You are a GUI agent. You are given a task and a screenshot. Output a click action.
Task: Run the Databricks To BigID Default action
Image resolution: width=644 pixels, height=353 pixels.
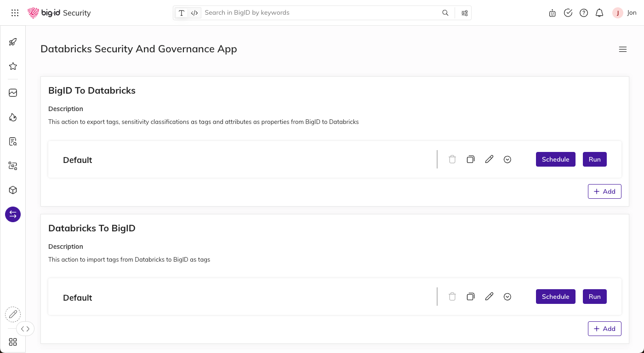click(x=594, y=297)
